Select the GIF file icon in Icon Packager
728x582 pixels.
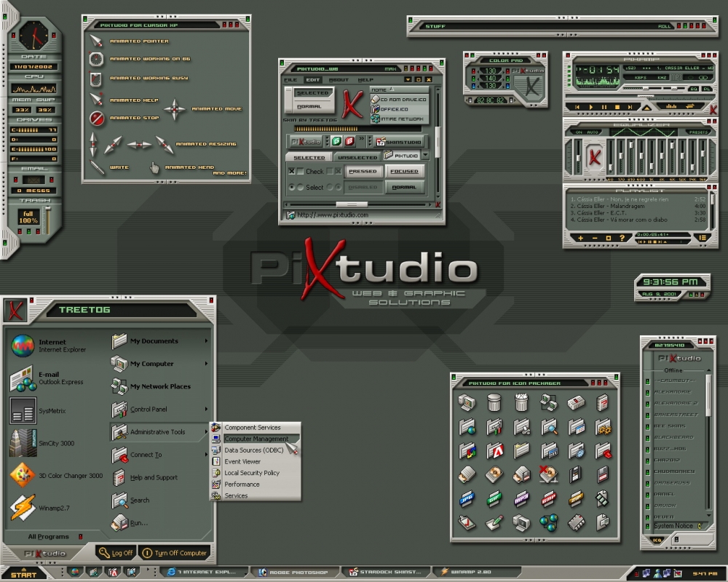(494, 498)
